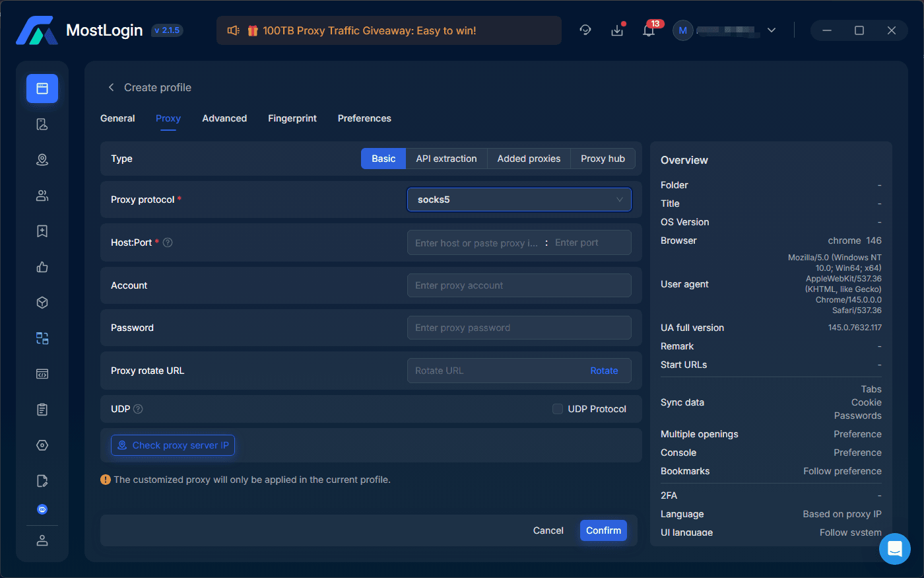The height and width of the screenshot is (578, 924).
Task: Open the 100TB Proxy Traffic Giveaway banner
Action: (389, 30)
